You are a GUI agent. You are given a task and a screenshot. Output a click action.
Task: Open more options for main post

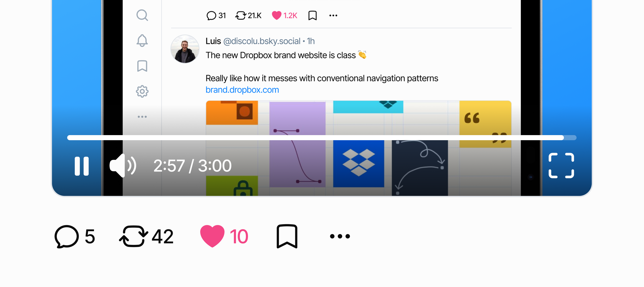(x=340, y=236)
